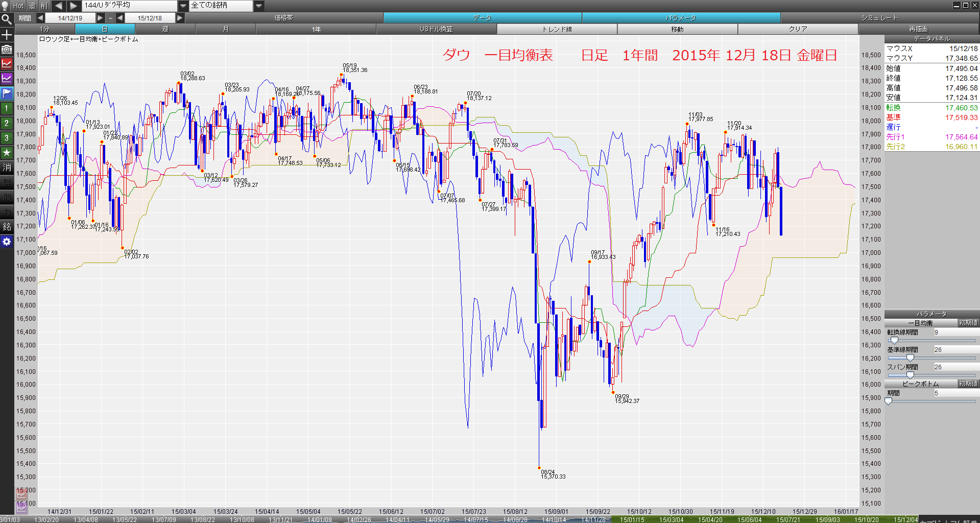Adjust the 転換線期間 slider
The image size is (980, 523).
pyautogui.click(x=894, y=340)
